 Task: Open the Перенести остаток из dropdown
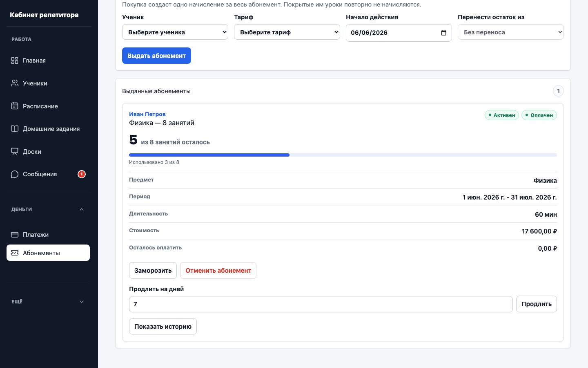pyautogui.click(x=511, y=32)
